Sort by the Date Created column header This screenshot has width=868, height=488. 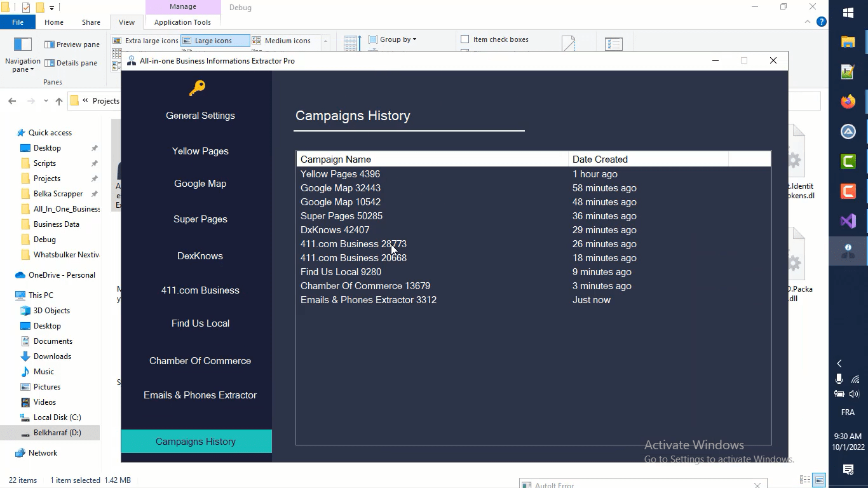tap(648, 159)
